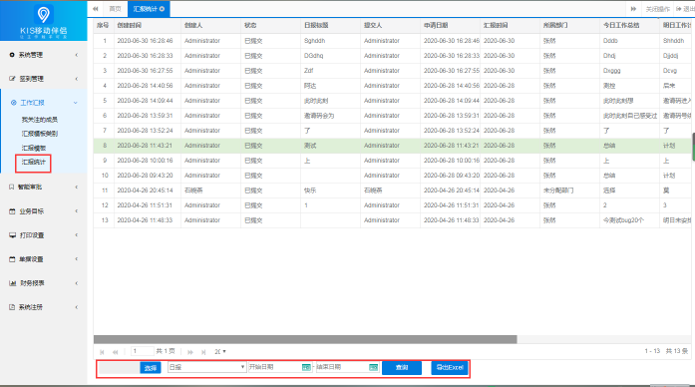Expand the 系统管理 menu chevron
Screen dimensions: 695x387
pos(77,55)
